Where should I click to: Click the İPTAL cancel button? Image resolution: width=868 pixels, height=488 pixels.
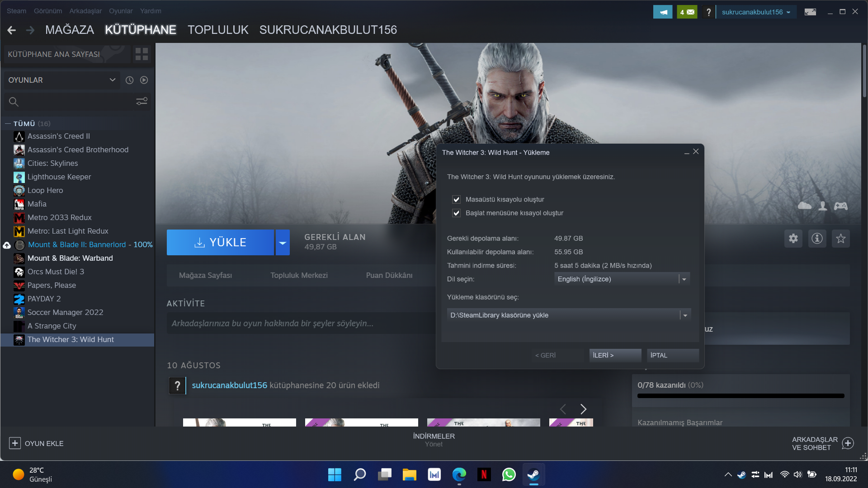pyautogui.click(x=672, y=355)
